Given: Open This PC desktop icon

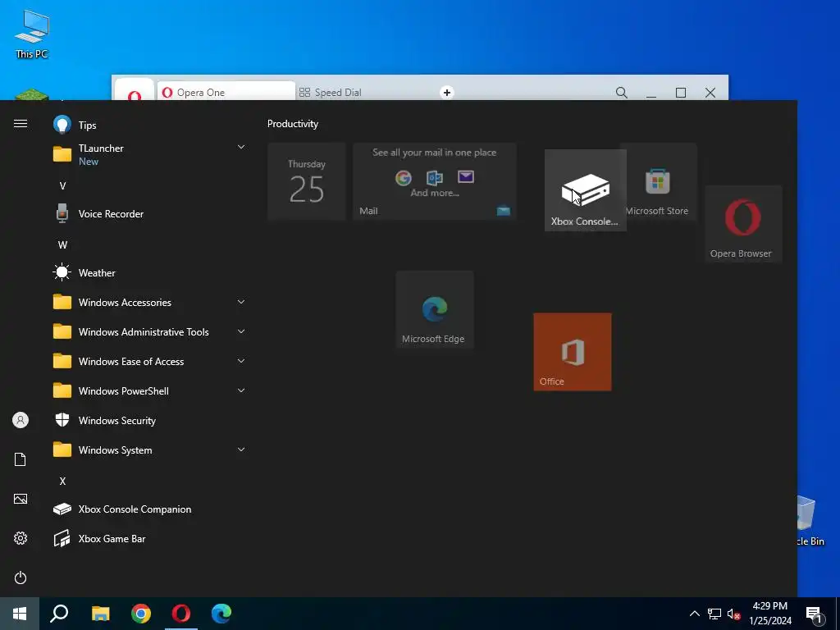Looking at the screenshot, I should (x=32, y=34).
